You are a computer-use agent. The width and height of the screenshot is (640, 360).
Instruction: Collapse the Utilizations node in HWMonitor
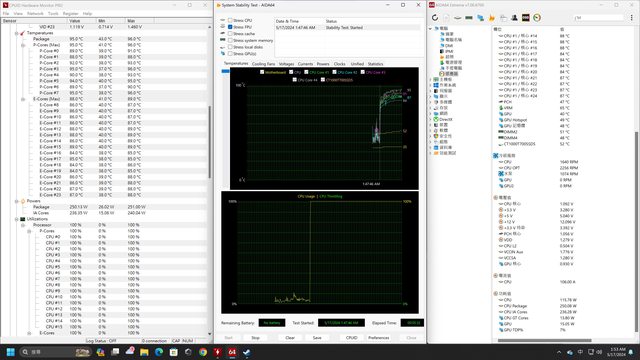click(x=16, y=219)
